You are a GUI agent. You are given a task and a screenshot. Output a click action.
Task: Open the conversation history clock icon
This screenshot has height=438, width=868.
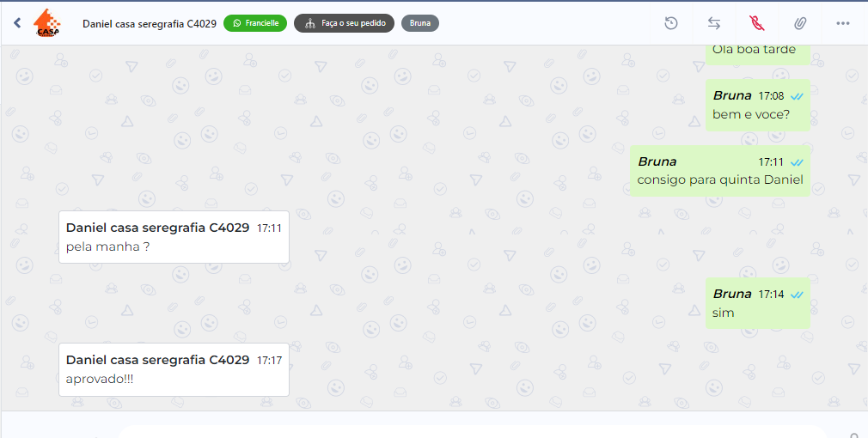coord(671,23)
